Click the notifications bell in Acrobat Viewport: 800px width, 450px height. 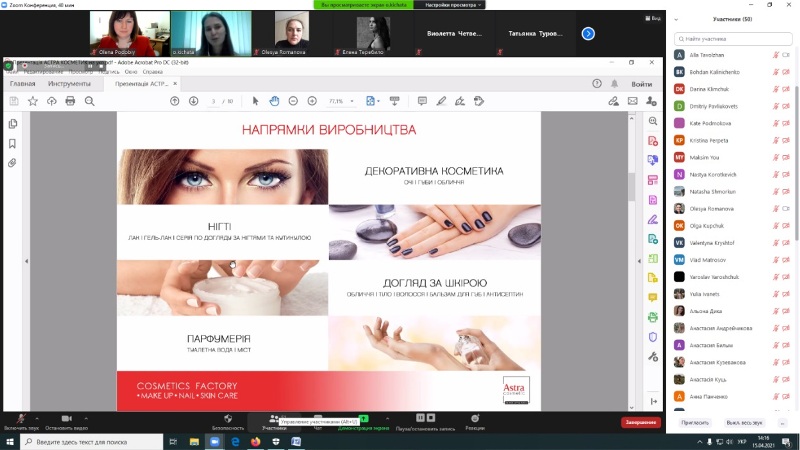(x=615, y=83)
